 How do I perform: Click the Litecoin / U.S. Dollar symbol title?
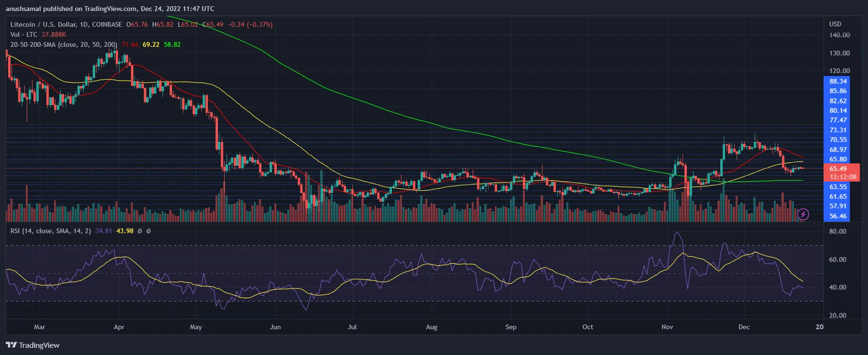point(66,24)
